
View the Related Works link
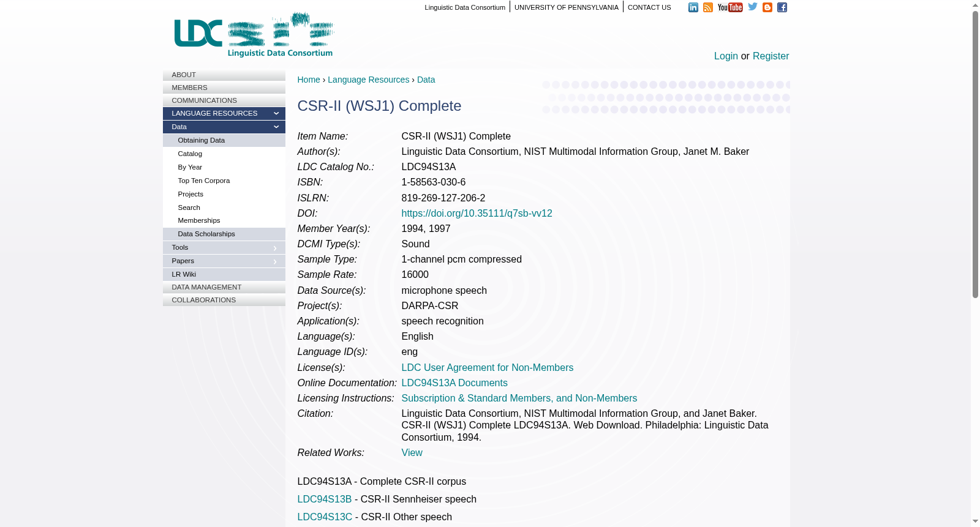point(412,453)
